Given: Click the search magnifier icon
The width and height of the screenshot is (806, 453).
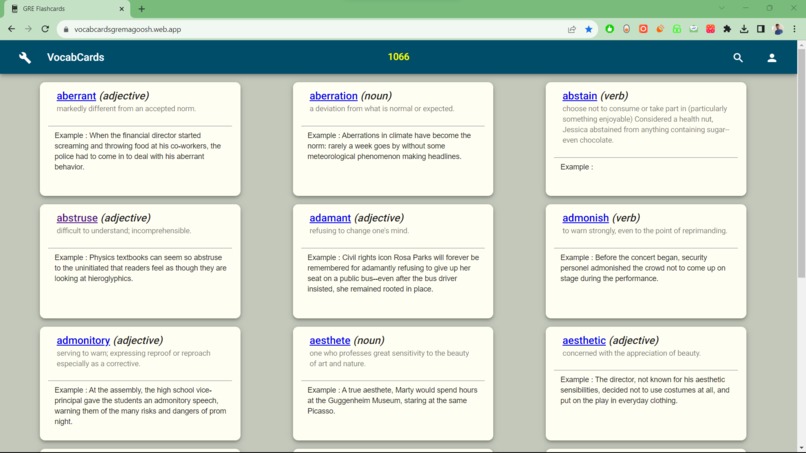Looking at the screenshot, I should point(738,58).
